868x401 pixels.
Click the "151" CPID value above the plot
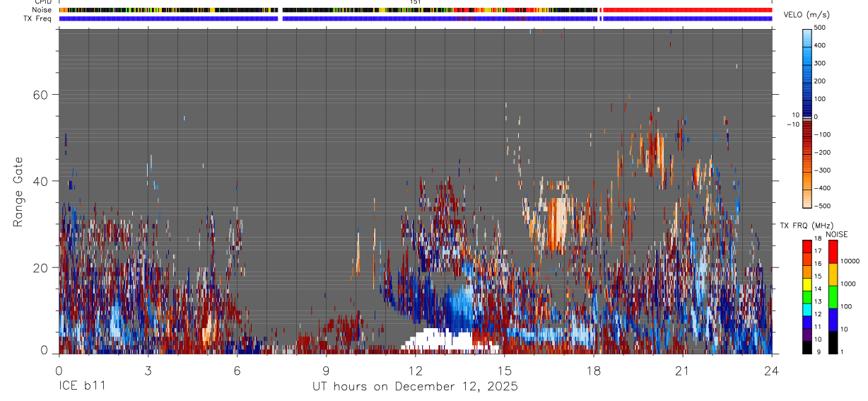(x=416, y=2)
